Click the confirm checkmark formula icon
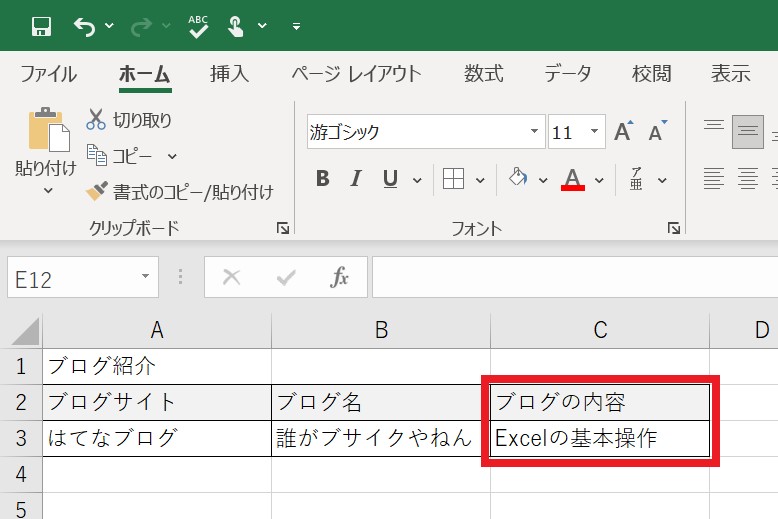Image resolution: width=778 pixels, height=519 pixels. [x=286, y=277]
